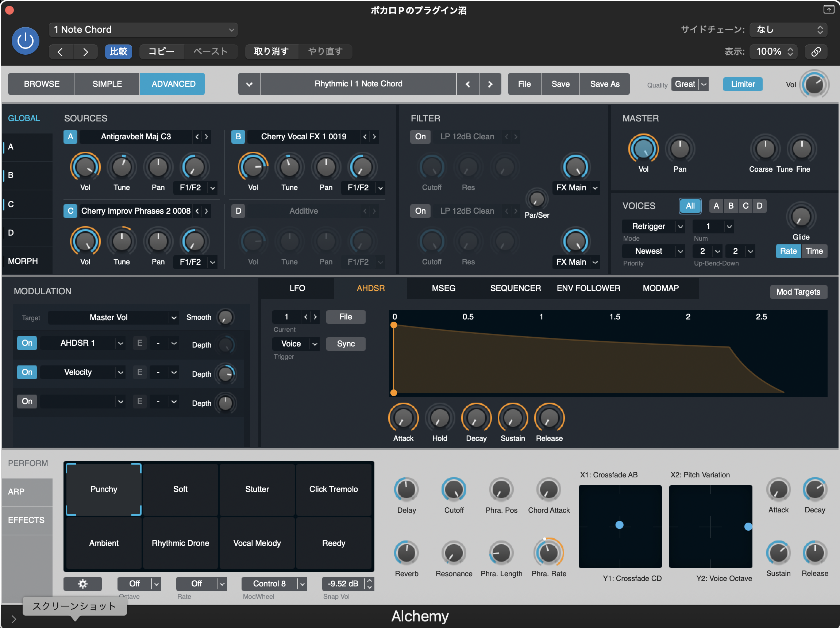Click the Velocity Depth knob
Screen dimensions: 840x628
pyautogui.click(x=226, y=374)
